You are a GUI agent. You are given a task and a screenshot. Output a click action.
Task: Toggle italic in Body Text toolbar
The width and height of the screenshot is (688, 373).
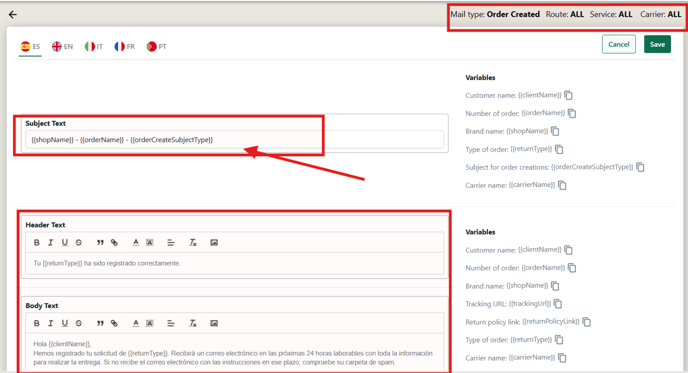coord(50,323)
